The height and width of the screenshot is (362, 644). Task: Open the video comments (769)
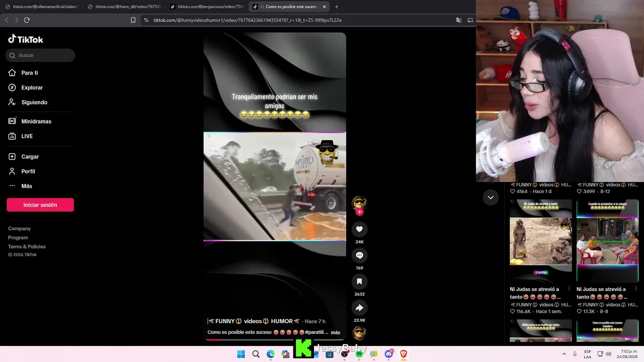[359, 255]
